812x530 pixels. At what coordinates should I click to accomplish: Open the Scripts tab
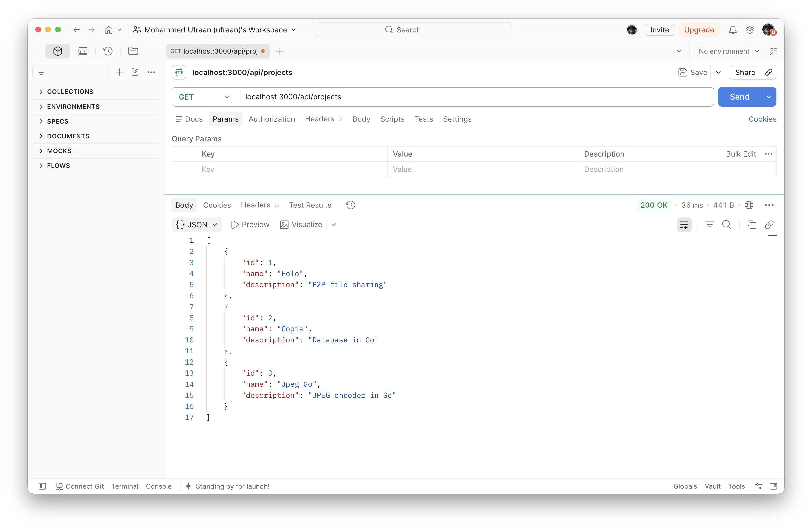pos(392,119)
